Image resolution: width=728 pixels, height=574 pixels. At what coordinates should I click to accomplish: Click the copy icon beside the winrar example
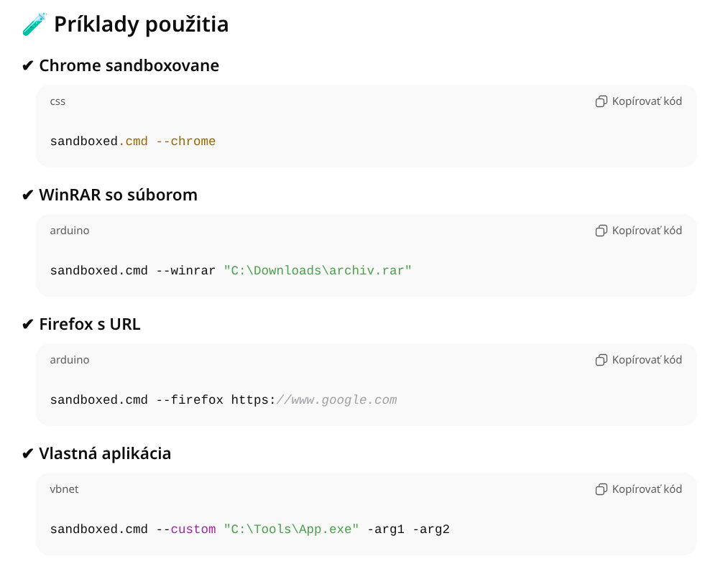(601, 230)
